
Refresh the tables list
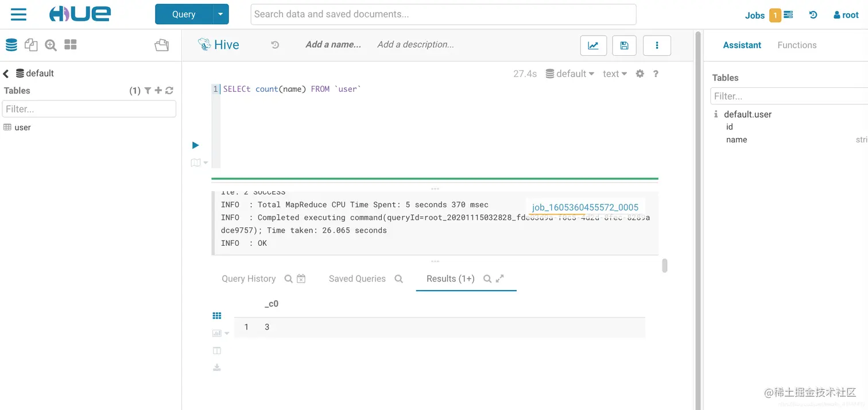[x=169, y=91]
